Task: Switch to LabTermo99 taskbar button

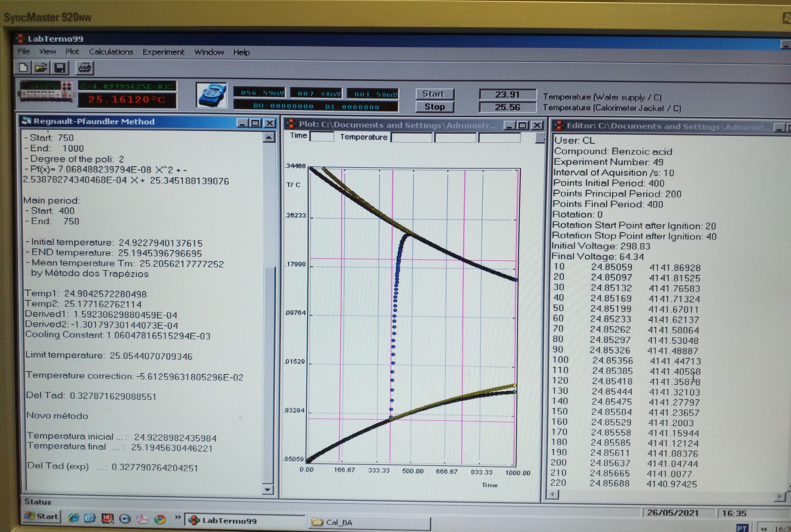Action: click(x=244, y=521)
